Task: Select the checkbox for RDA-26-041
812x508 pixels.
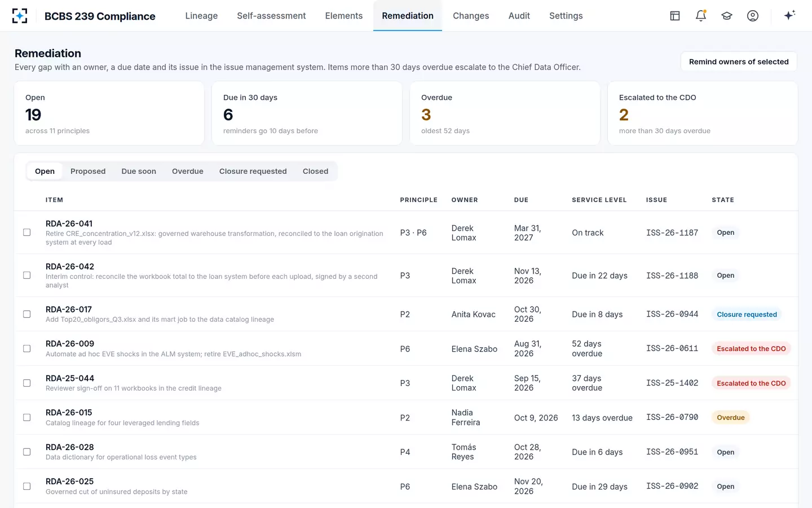Action: [27, 233]
